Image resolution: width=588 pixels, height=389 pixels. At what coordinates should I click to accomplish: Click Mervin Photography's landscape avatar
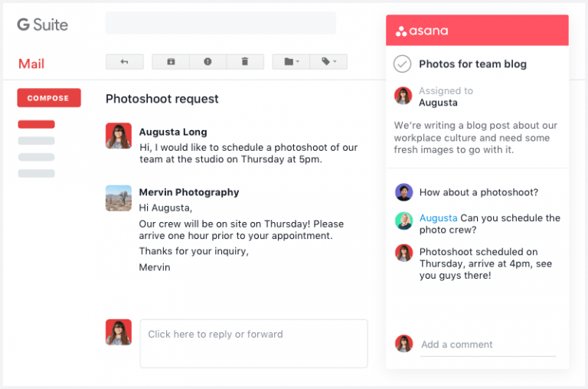coord(119,198)
